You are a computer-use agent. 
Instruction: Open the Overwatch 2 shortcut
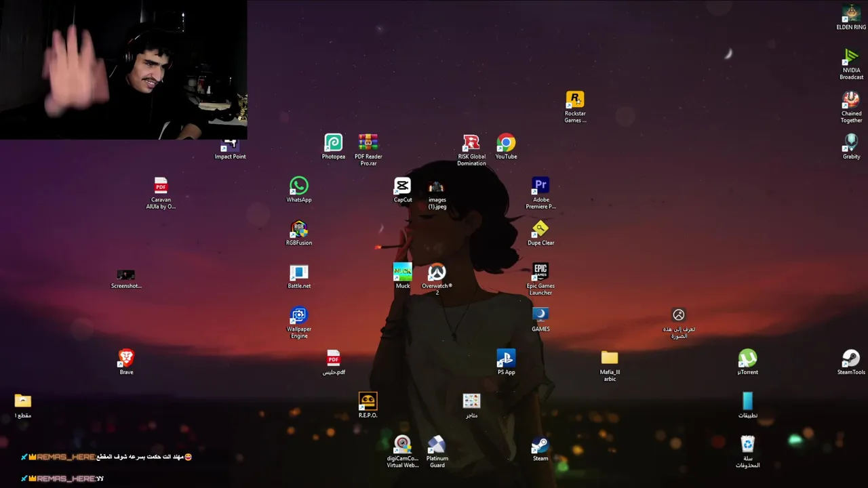tap(437, 279)
